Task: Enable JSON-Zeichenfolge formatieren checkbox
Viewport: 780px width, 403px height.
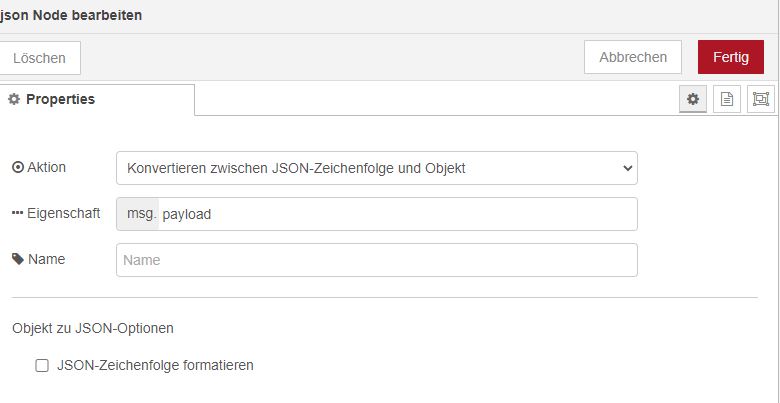Action: (42, 366)
